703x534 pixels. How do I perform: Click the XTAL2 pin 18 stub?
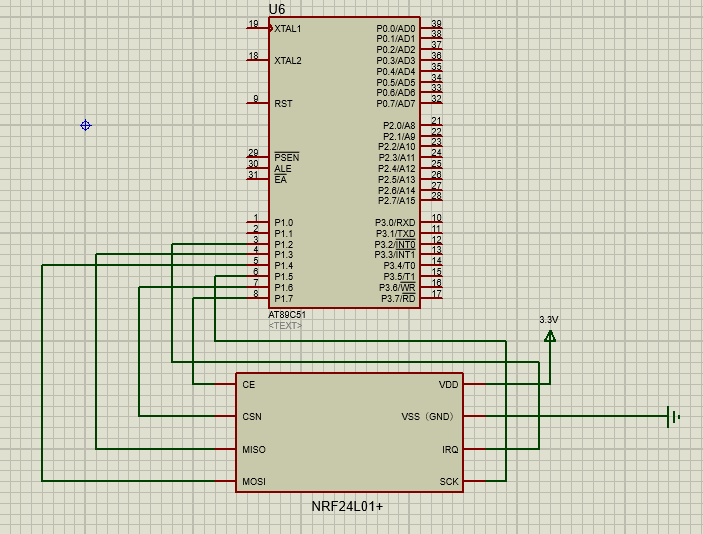[x=257, y=60]
